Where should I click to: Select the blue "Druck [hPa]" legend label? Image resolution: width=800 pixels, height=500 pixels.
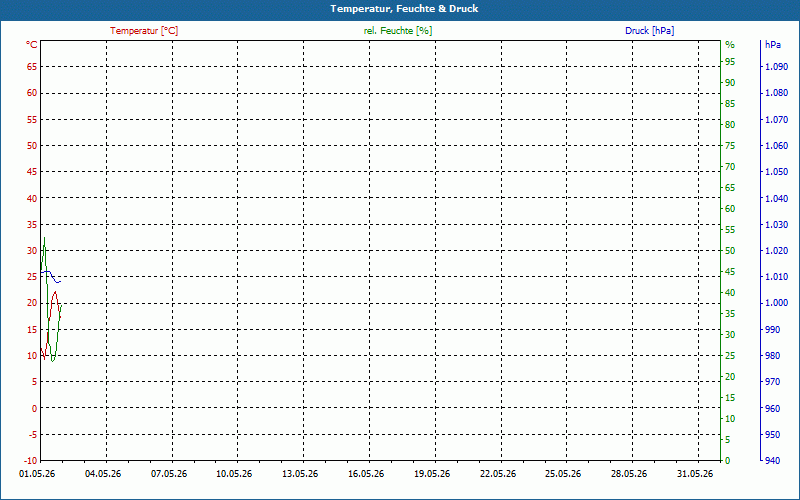click(x=649, y=31)
